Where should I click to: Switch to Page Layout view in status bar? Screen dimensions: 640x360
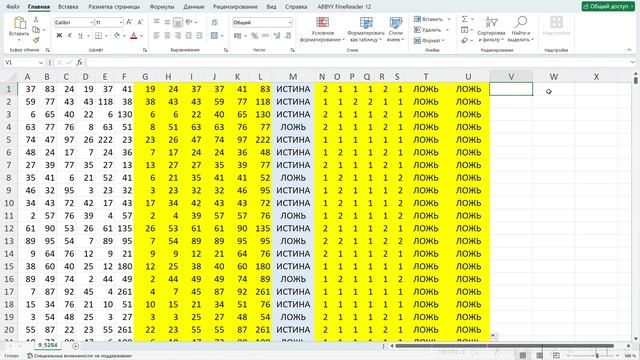click(539, 356)
